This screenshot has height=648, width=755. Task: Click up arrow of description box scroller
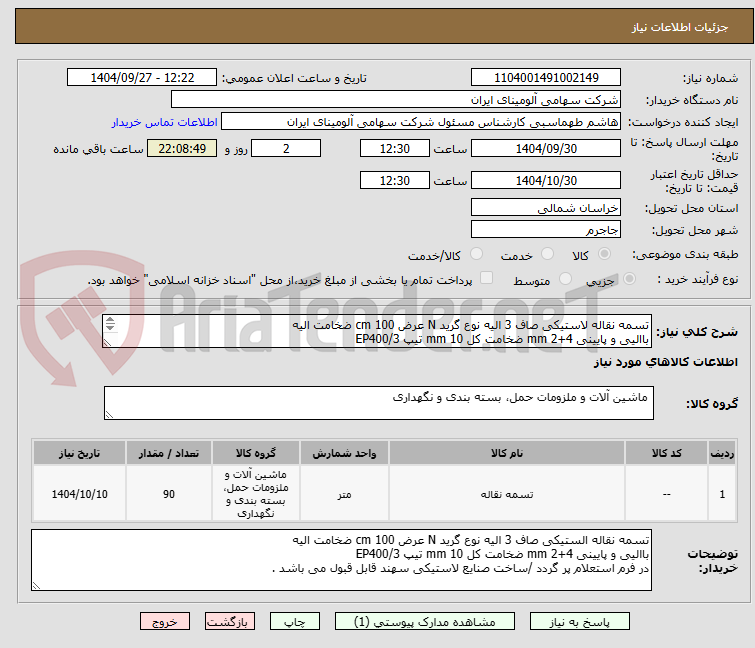110,320
